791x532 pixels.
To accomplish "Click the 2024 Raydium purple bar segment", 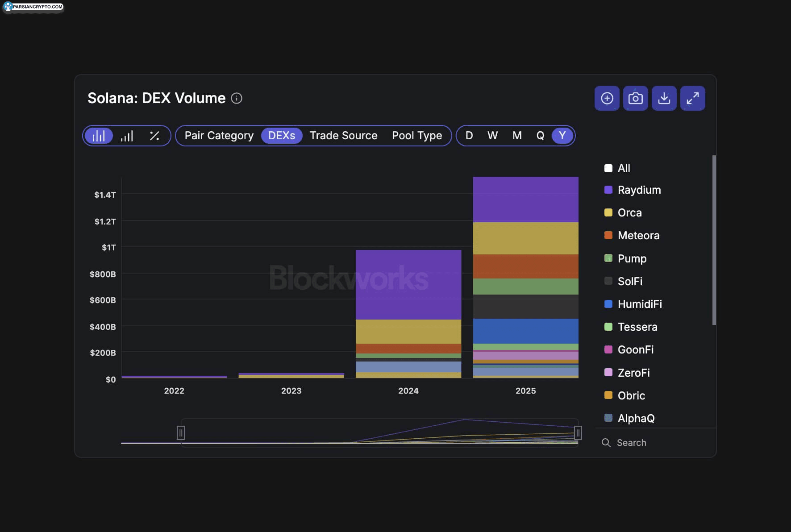I will coord(408,285).
